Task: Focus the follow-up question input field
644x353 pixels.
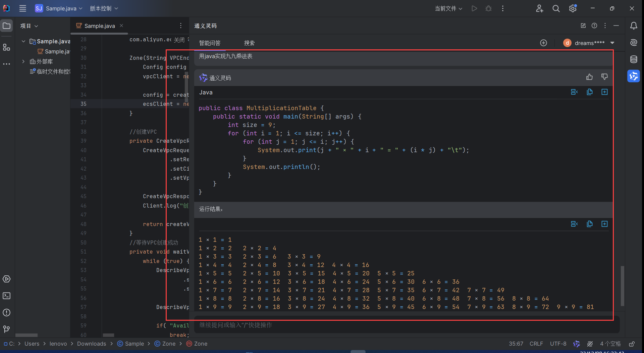Action: point(407,325)
